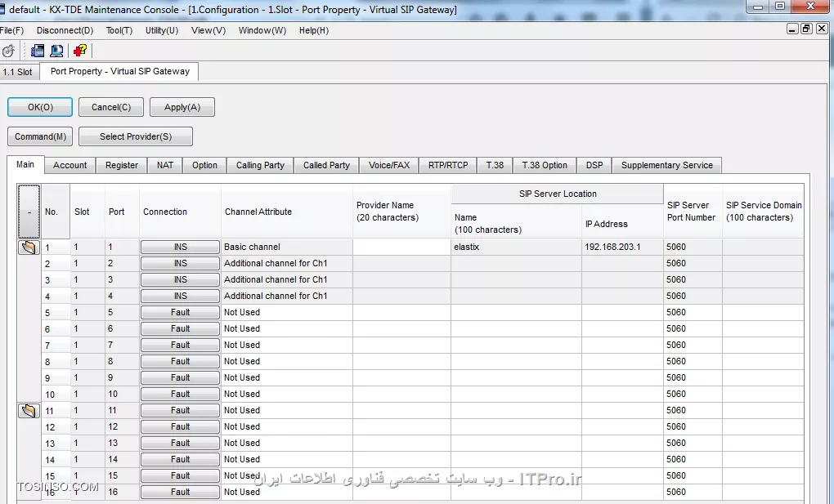Switch to the Called Party tab
The height and width of the screenshot is (504, 834).
pos(326,165)
